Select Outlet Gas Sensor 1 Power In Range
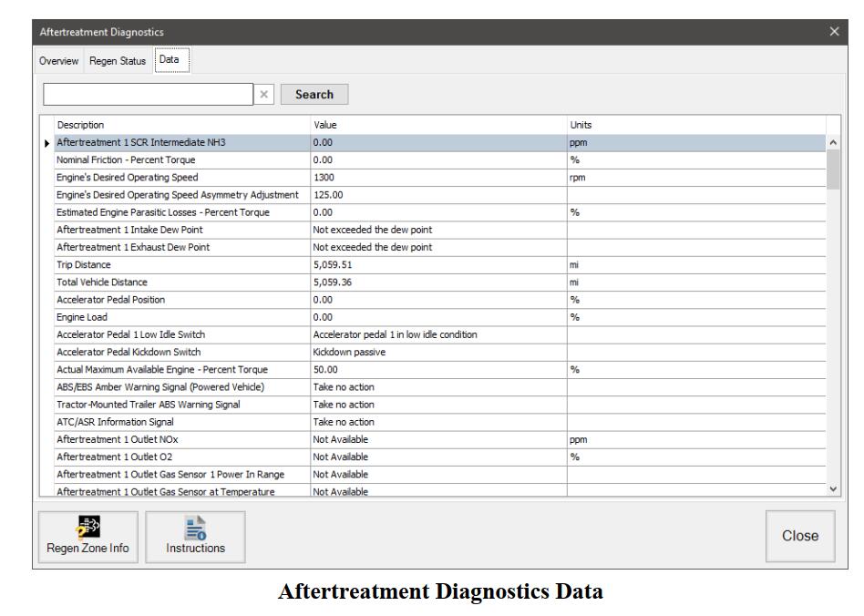 coord(439,475)
